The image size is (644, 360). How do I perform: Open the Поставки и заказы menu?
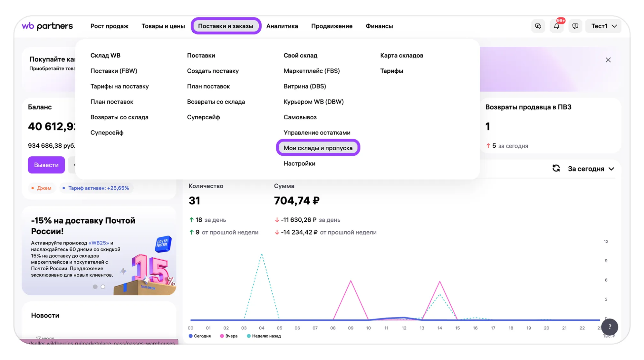coord(226,26)
